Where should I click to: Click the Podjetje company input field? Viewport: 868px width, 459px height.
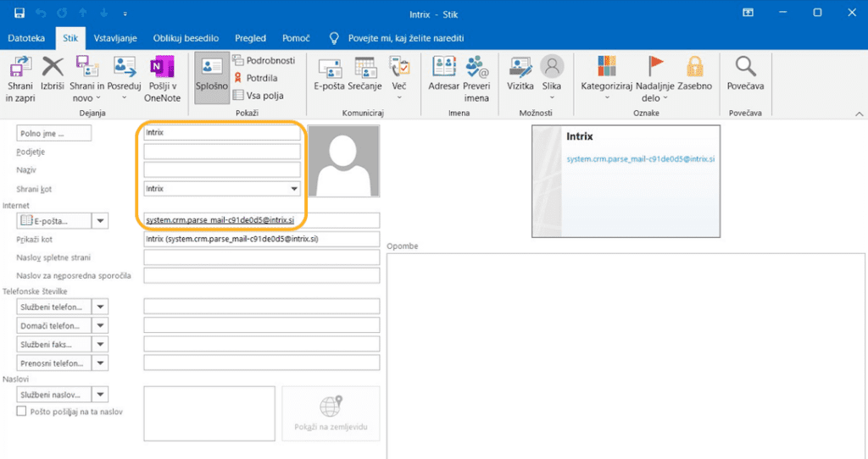click(x=222, y=151)
